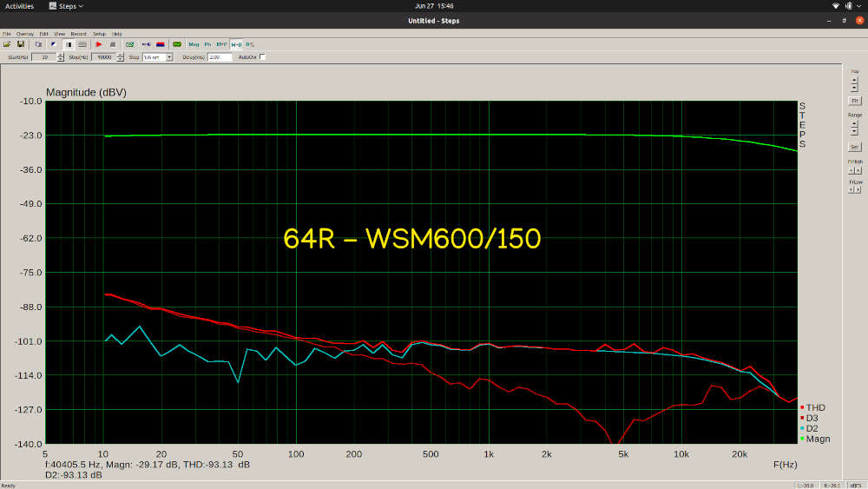
Task: Click the copy graph toolbar icon
Action: pyautogui.click(x=38, y=44)
